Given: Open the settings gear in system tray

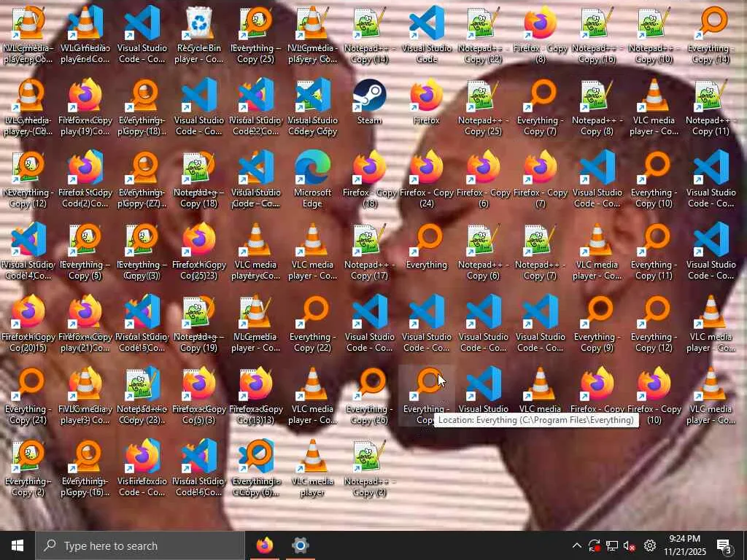Looking at the screenshot, I should (649, 545).
